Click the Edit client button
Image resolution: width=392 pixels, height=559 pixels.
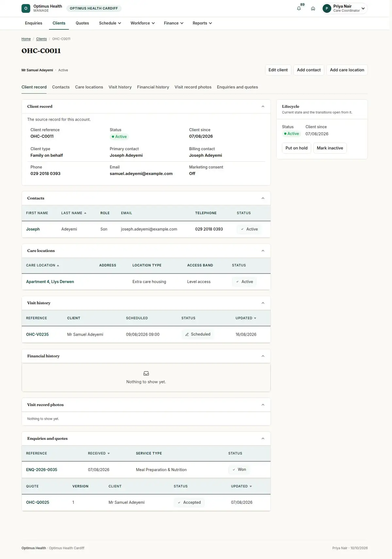pyautogui.click(x=278, y=70)
